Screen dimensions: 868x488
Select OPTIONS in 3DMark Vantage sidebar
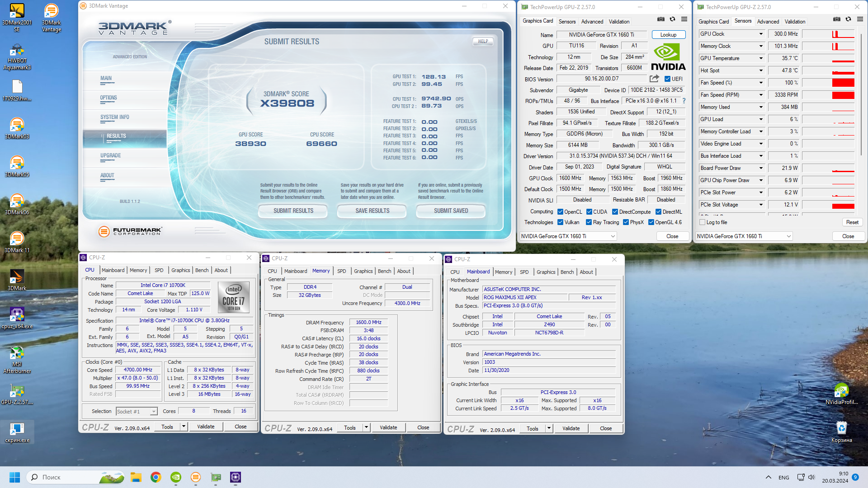click(x=108, y=98)
